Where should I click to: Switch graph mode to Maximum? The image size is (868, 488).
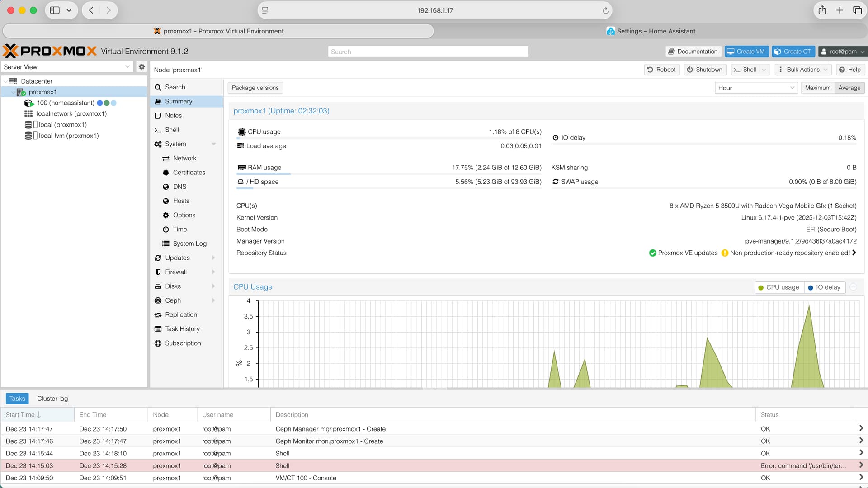817,88
